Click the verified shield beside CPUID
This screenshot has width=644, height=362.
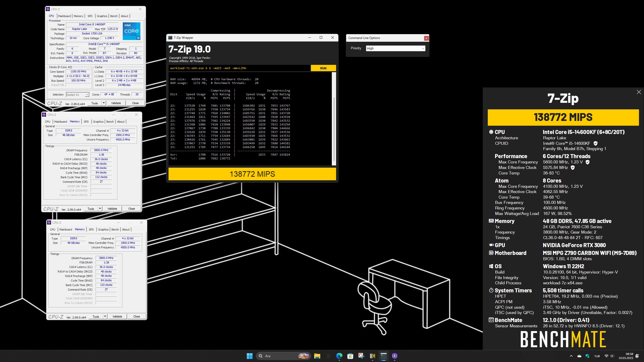tap(595, 143)
